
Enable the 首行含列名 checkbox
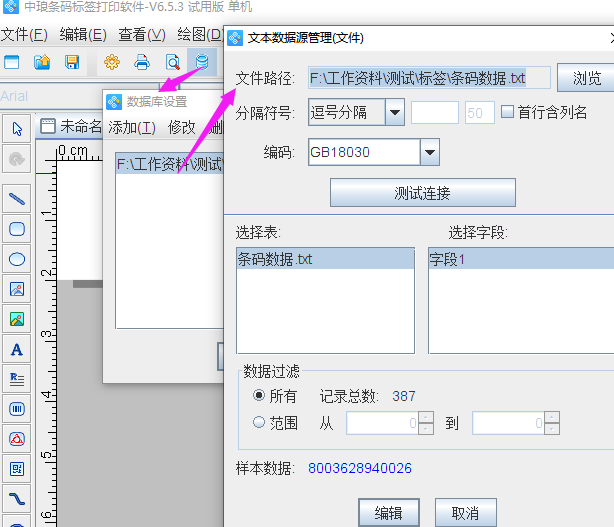[x=507, y=112]
